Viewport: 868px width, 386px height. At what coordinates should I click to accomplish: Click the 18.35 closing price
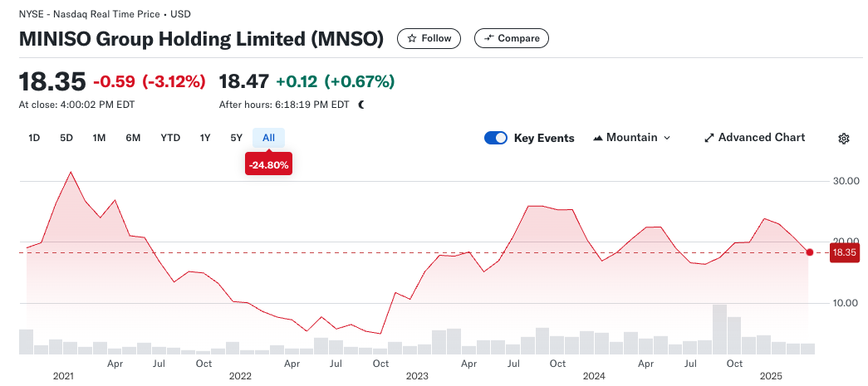tap(52, 82)
